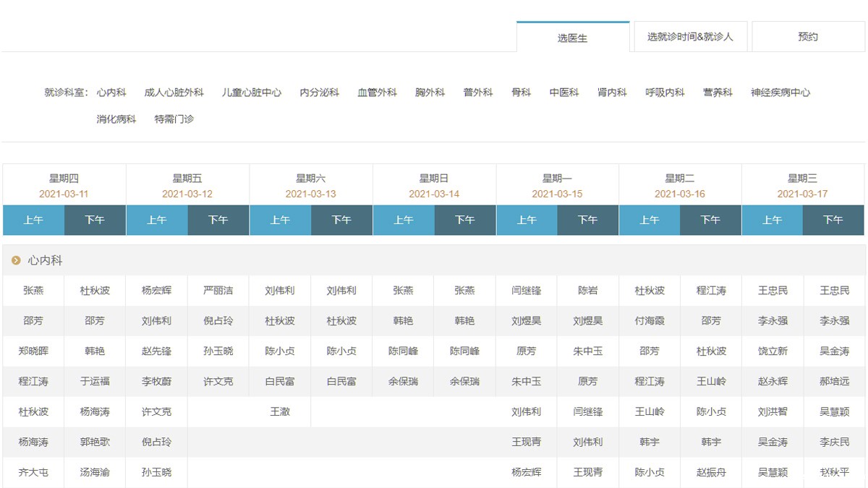Viewport: 868px width, 488px height.
Task: Choose 特需门诊 from department list
Action: (x=174, y=119)
